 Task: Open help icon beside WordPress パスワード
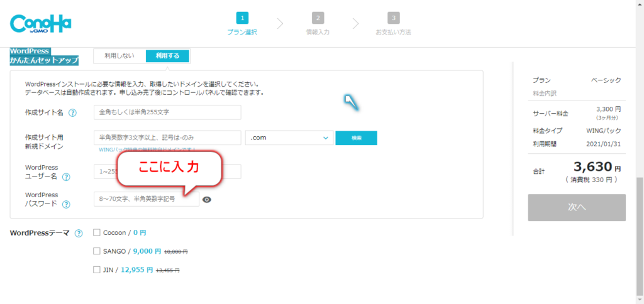[x=65, y=204]
